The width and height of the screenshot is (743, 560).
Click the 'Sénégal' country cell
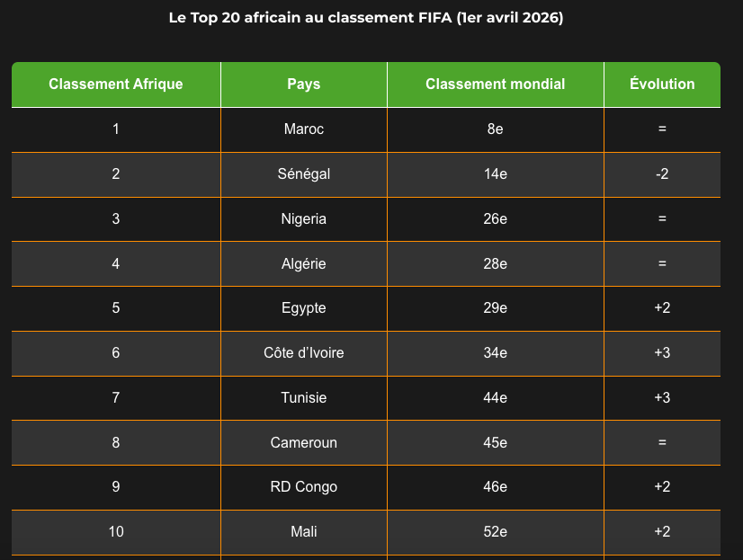coord(304,174)
